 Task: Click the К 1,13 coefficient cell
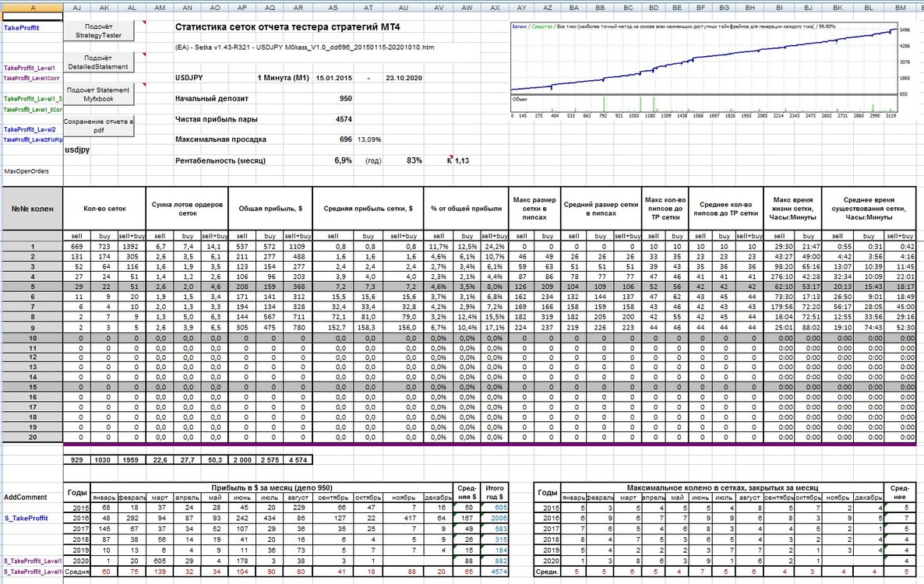[458, 160]
